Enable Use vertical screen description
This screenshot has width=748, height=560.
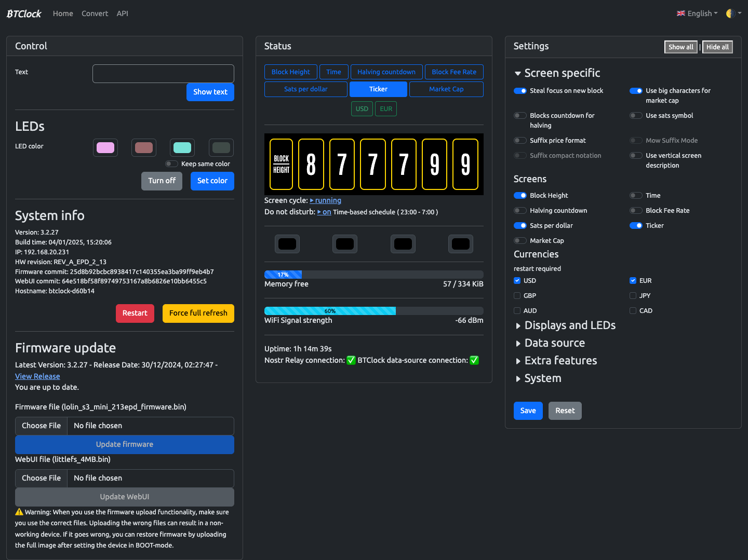636,156
